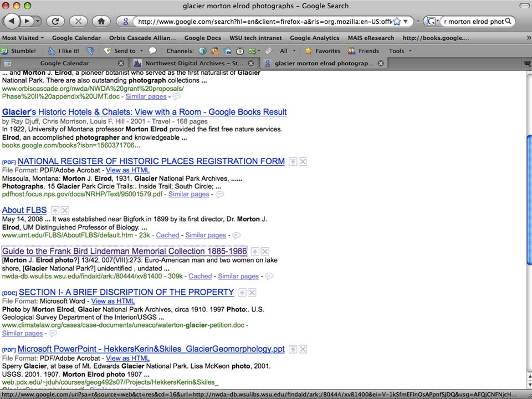The image size is (532, 399).
Task: Click the tag icon in StumbleUpon toolbar
Action: coord(268,51)
